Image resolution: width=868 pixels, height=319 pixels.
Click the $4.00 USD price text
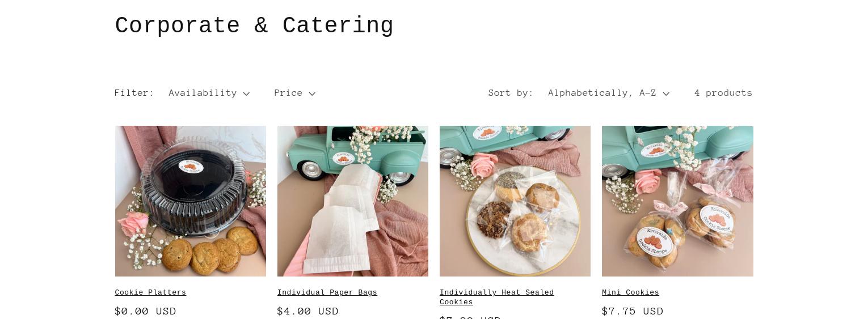pyautogui.click(x=308, y=311)
